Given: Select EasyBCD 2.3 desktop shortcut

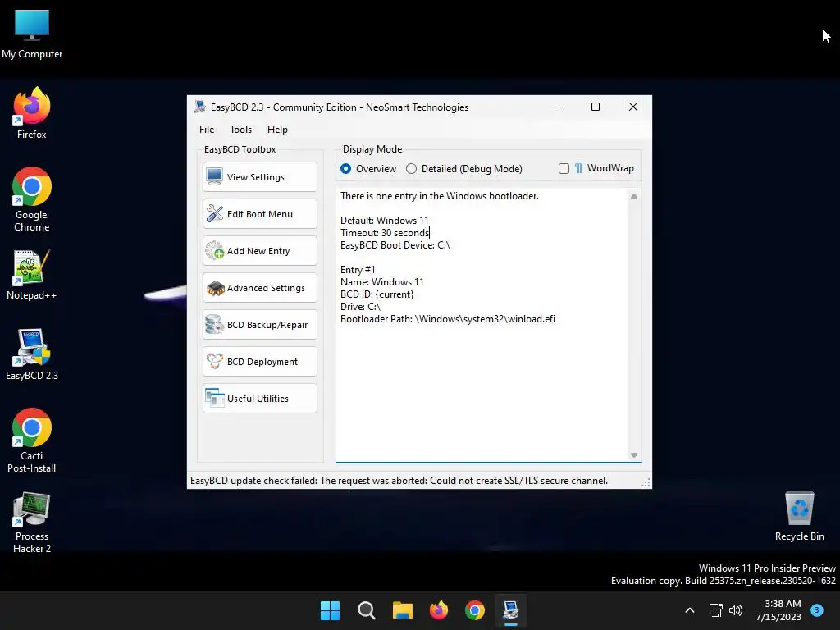Looking at the screenshot, I should pos(32,354).
